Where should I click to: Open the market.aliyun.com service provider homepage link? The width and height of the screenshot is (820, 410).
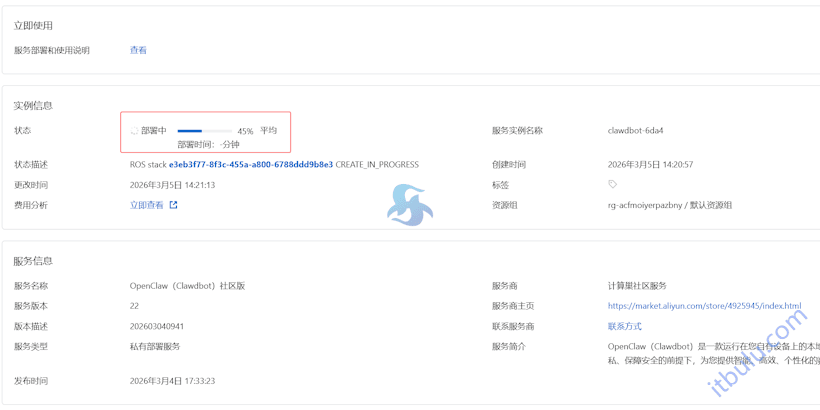704,306
